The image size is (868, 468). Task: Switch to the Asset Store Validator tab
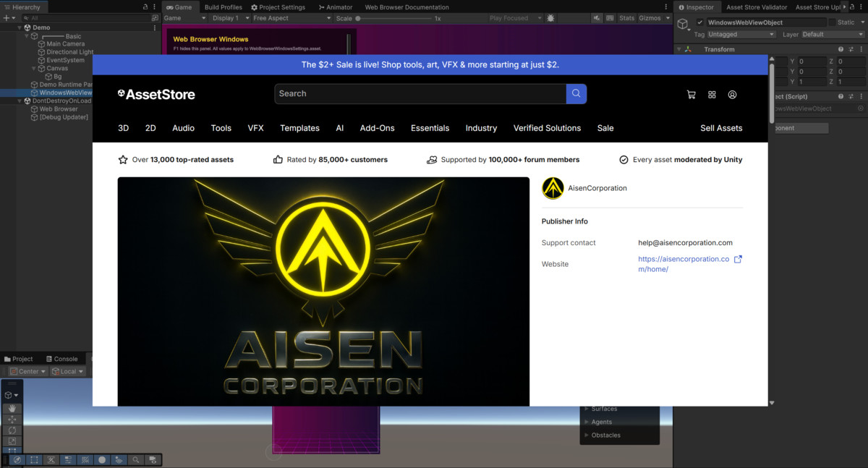756,7
